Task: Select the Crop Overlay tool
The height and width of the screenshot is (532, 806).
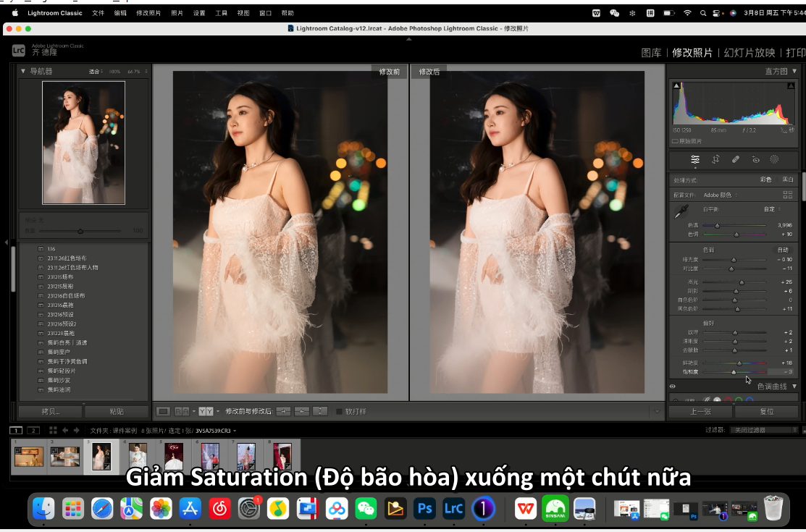Action: [717, 159]
